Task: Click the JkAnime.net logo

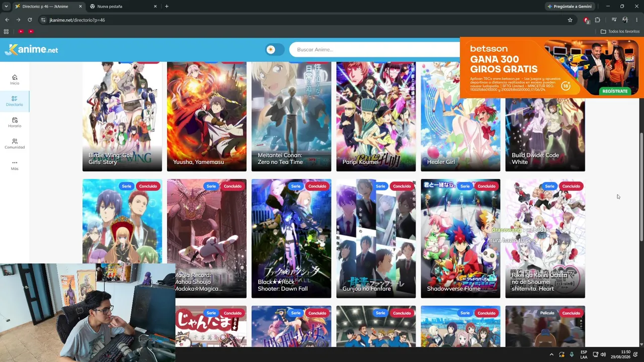Action: (31, 49)
